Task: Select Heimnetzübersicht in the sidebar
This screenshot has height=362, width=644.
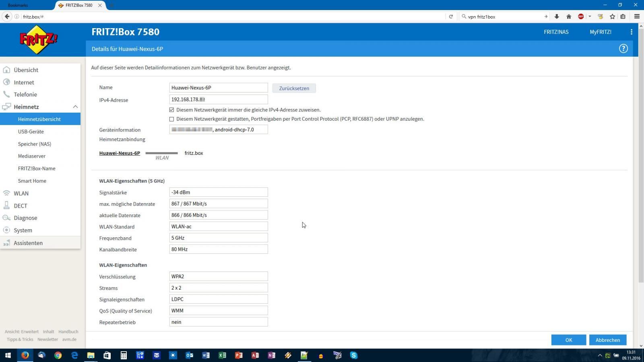Action: 40,119
